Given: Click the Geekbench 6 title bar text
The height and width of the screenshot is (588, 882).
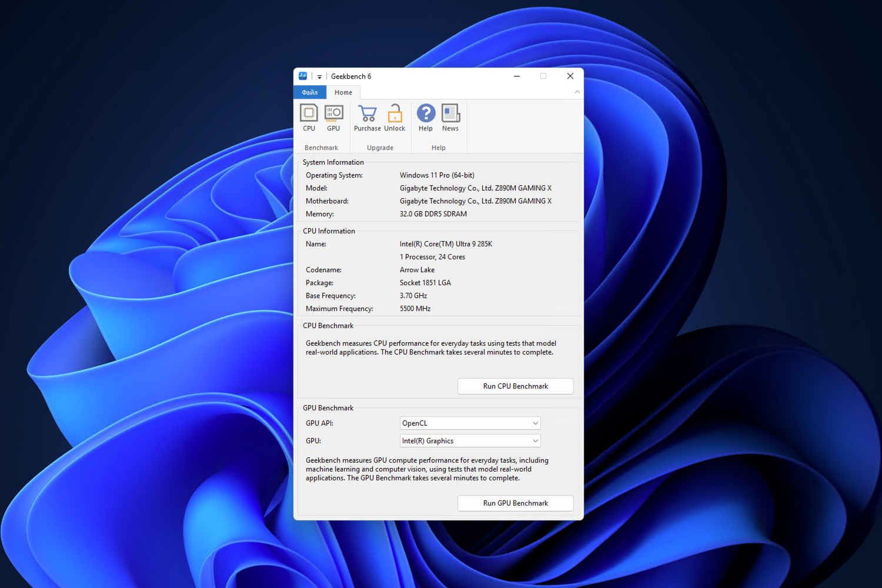Looking at the screenshot, I should (x=351, y=76).
